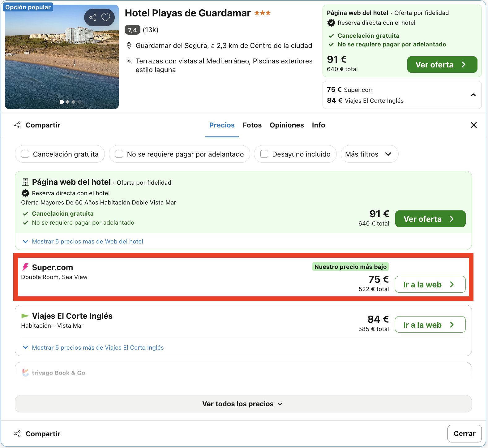488x448 pixels.
Task: Click the 'Double Room, Sea View' text
Action: [x=54, y=277]
